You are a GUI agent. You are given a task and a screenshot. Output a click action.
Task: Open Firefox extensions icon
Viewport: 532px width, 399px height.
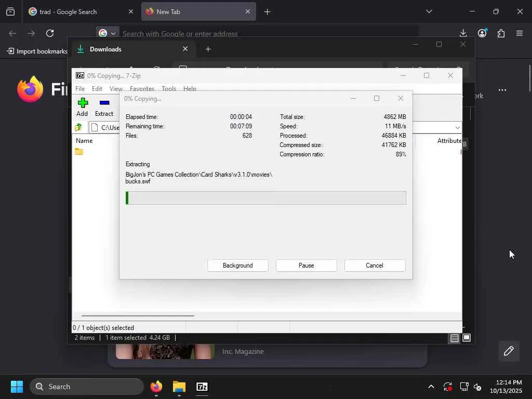point(501,33)
